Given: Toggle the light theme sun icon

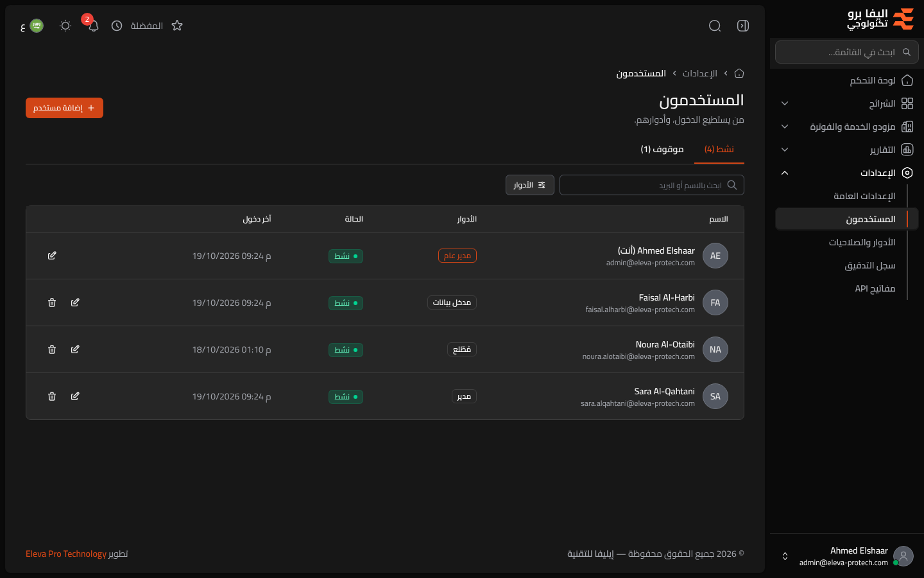Looking at the screenshot, I should pos(65,26).
